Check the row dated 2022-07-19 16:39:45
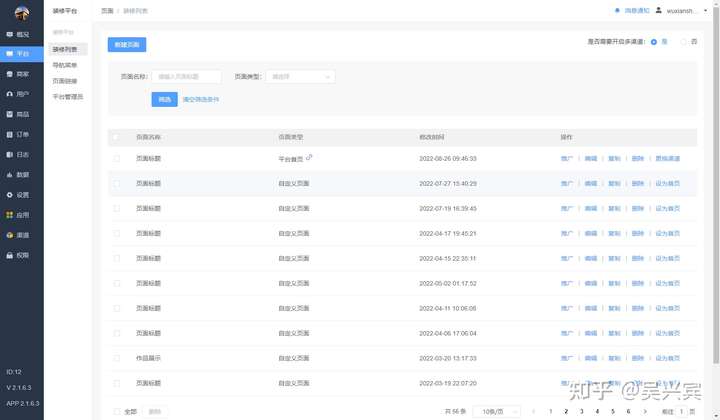Viewport: 720px width, 420px height. (x=117, y=208)
